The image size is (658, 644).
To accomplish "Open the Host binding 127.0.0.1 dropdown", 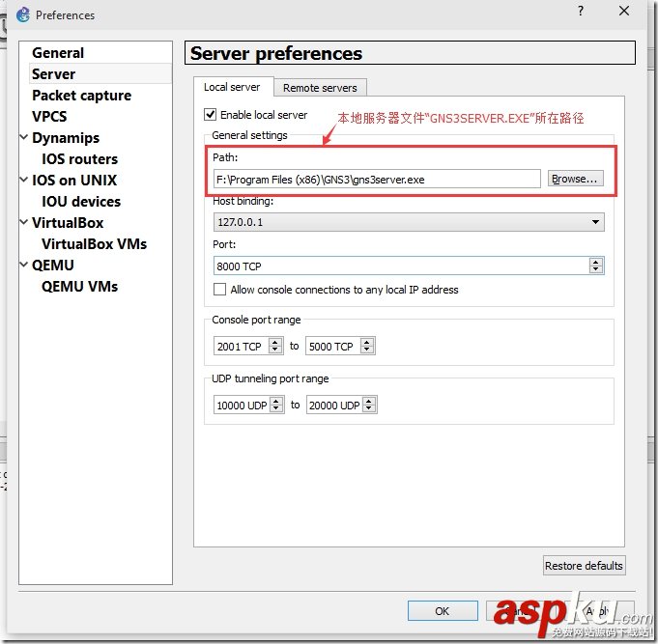I will coord(409,222).
